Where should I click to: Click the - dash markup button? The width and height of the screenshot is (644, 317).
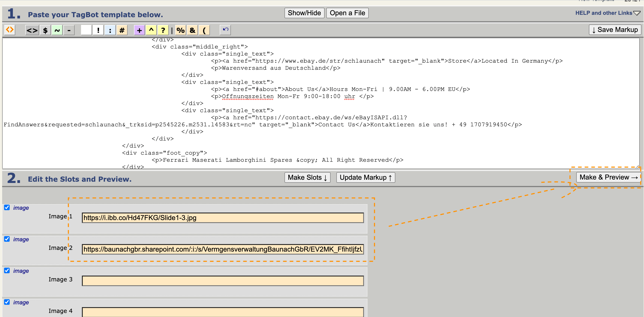[69, 30]
